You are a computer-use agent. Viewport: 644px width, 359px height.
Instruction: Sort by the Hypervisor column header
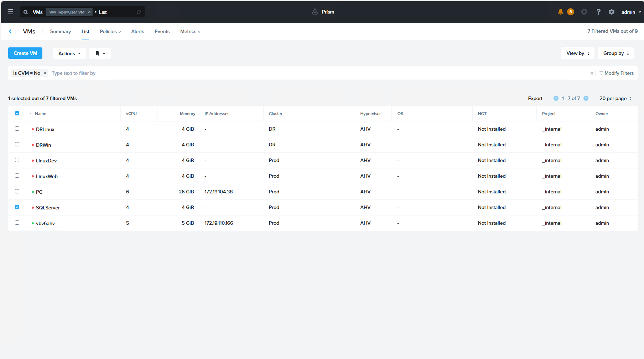[x=370, y=114]
